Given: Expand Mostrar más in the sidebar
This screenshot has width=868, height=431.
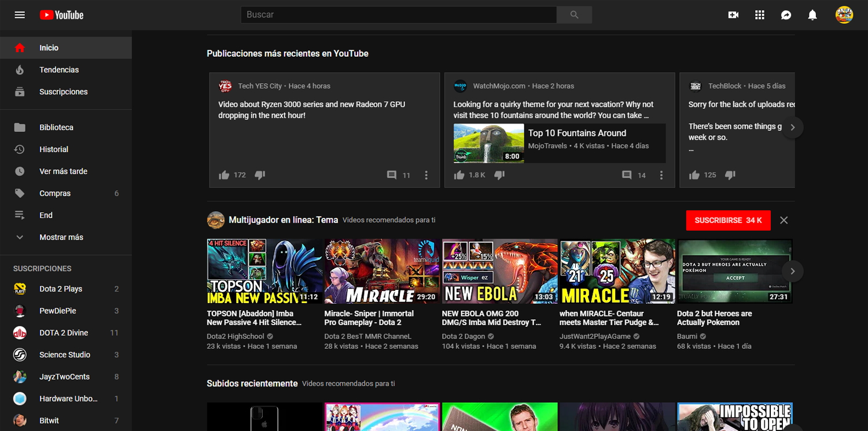Looking at the screenshot, I should [61, 237].
